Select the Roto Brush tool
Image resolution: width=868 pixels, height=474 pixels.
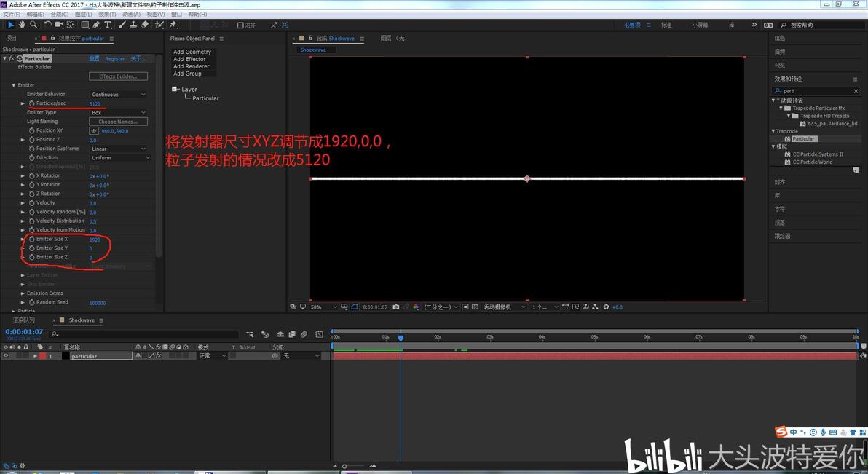159,25
